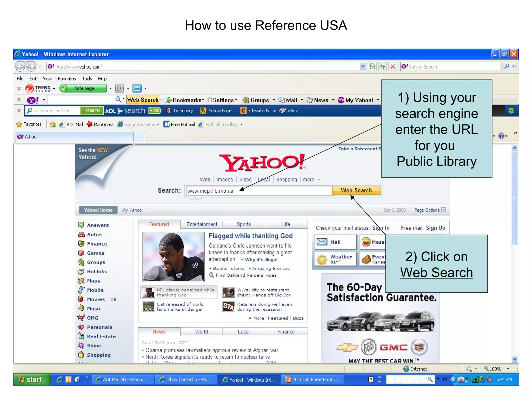This screenshot has width=532, height=399.
Task: Click the green gear AOL toolbar settings icon
Action: [511, 111]
